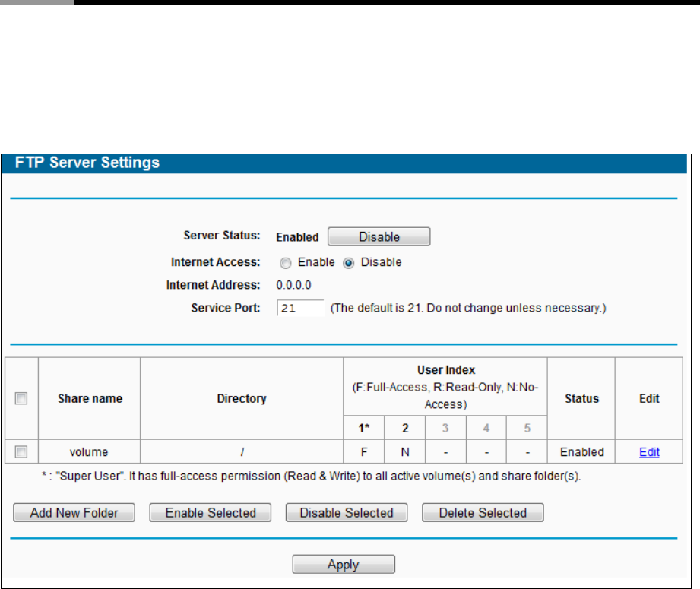Screen dimensions: 700x589
Task: Click the Enable Selected button
Action: (211, 513)
